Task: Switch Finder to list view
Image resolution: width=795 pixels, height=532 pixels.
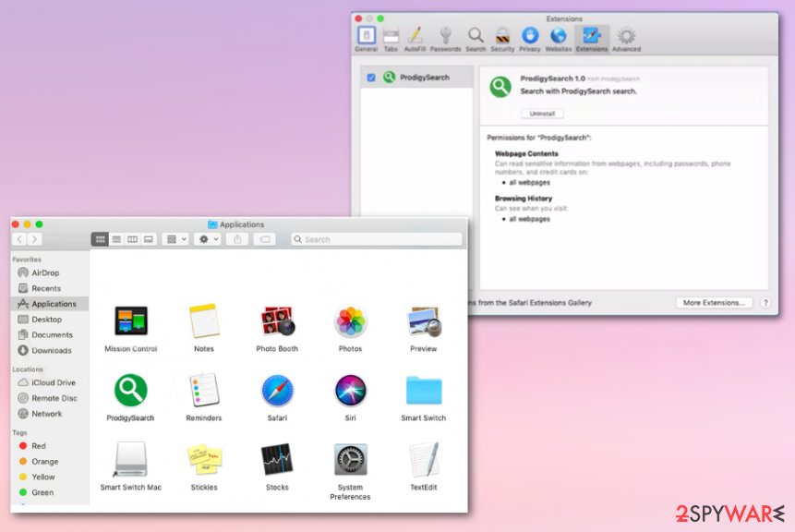Action: (x=116, y=239)
